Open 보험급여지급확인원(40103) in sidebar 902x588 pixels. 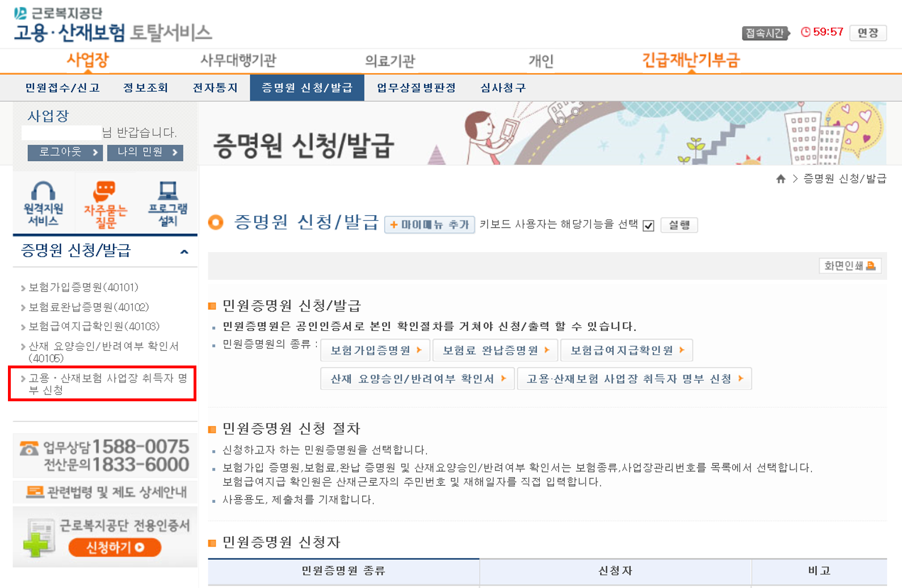(94, 326)
